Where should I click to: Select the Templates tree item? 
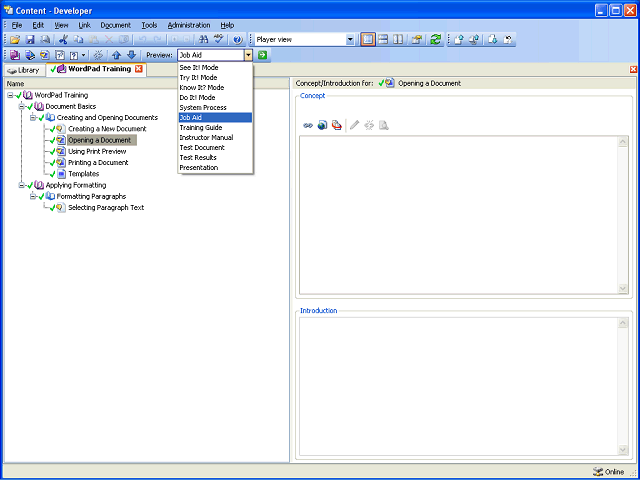click(x=84, y=174)
